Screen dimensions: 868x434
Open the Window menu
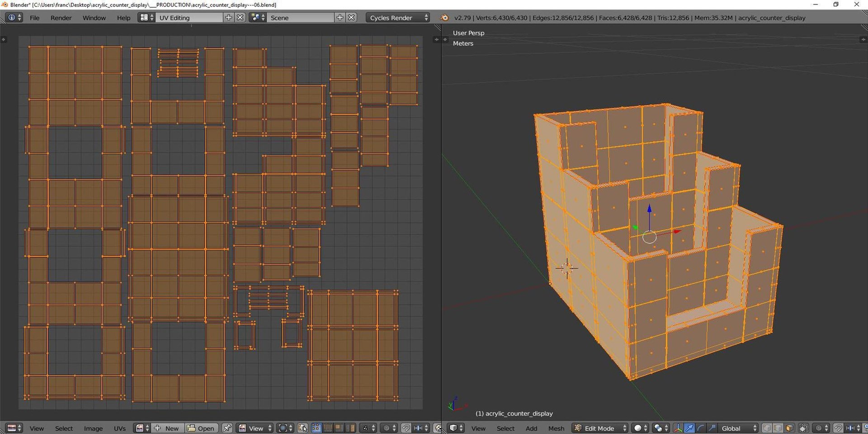(94, 18)
